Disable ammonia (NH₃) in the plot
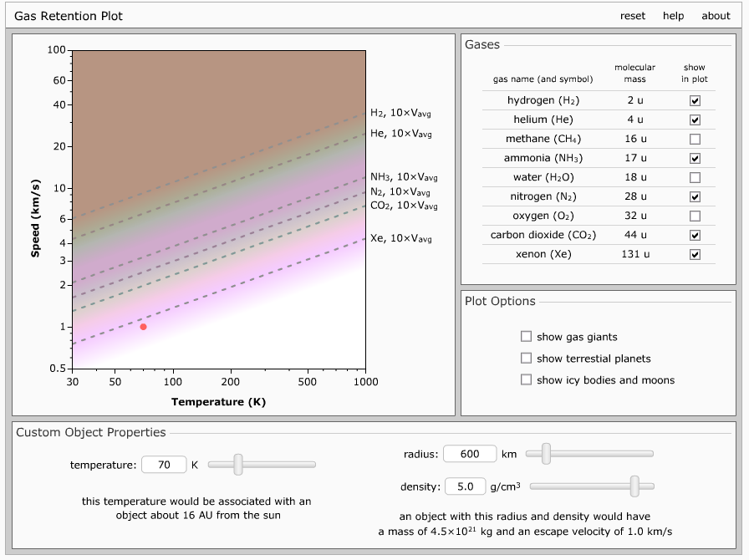 click(x=694, y=158)
